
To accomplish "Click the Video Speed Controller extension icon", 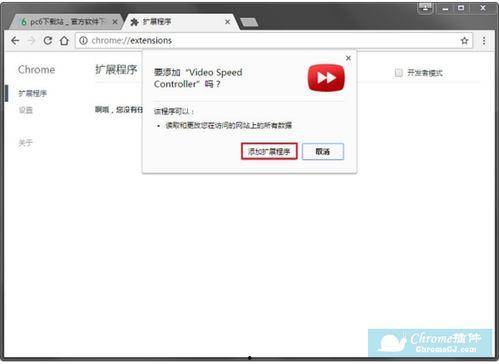I will pyautogui.click(x=326, y=78).
